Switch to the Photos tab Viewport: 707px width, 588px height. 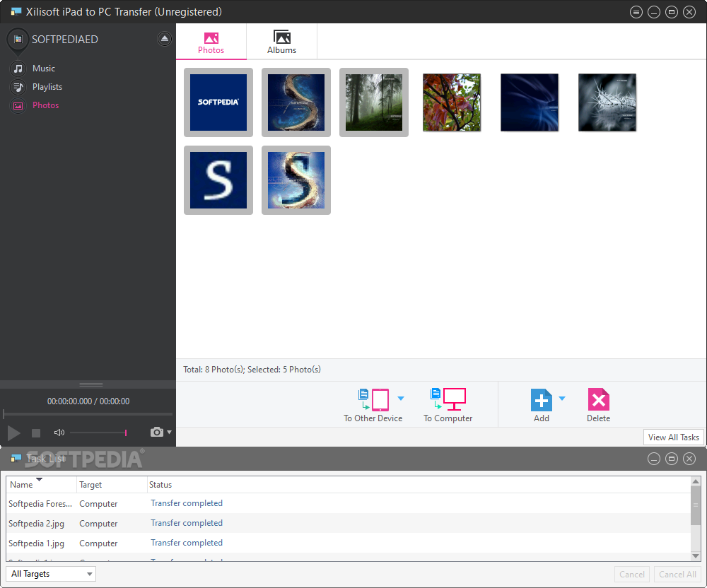(x=211, y=42)
